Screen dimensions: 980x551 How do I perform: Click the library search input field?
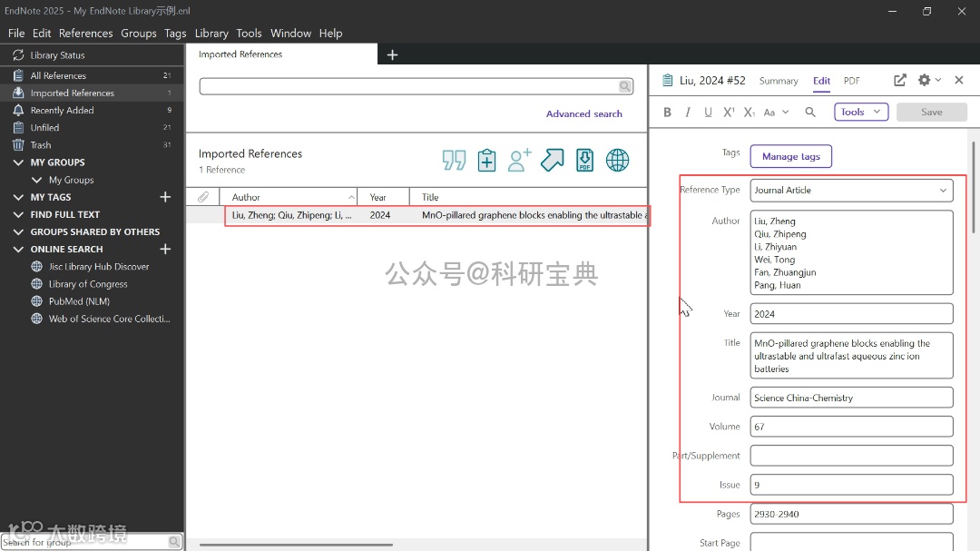pyautogui.click(x=409, y=86)
